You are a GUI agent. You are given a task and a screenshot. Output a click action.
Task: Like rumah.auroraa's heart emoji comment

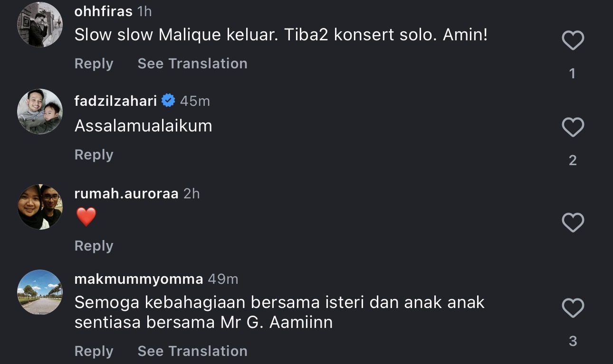coord(573,223)
